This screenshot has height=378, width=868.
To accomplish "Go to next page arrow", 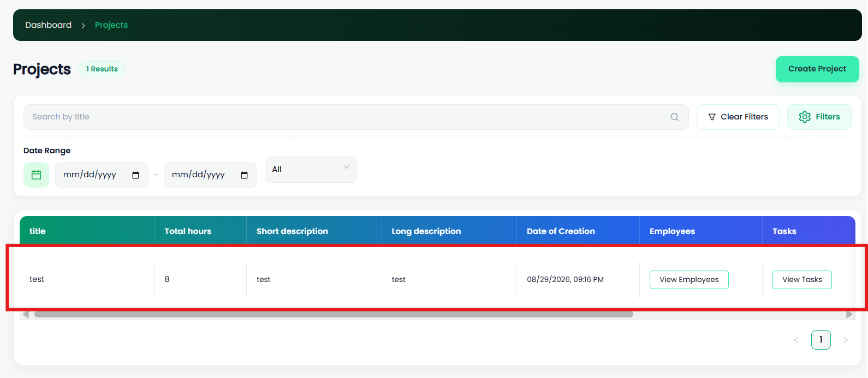I will [846, 340].
